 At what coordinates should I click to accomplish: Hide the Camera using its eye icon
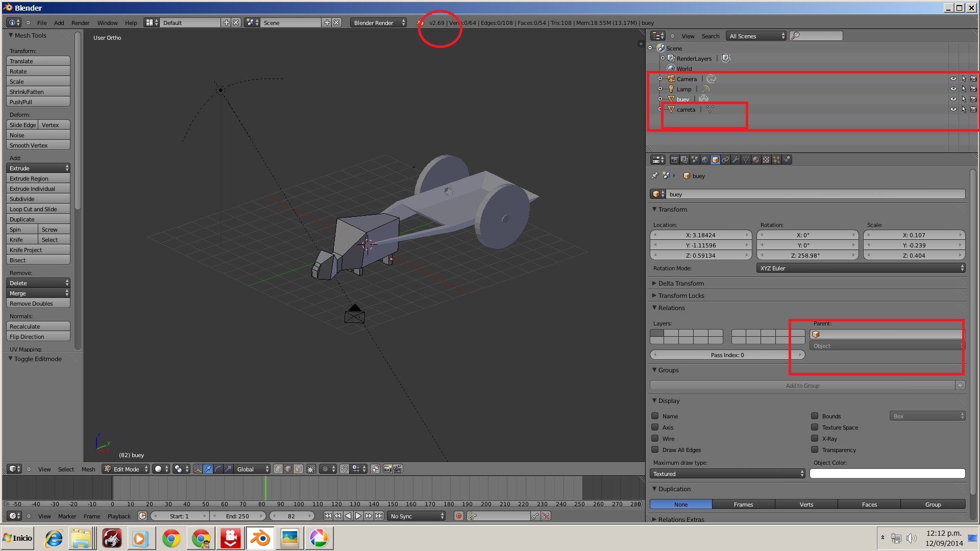952,79
